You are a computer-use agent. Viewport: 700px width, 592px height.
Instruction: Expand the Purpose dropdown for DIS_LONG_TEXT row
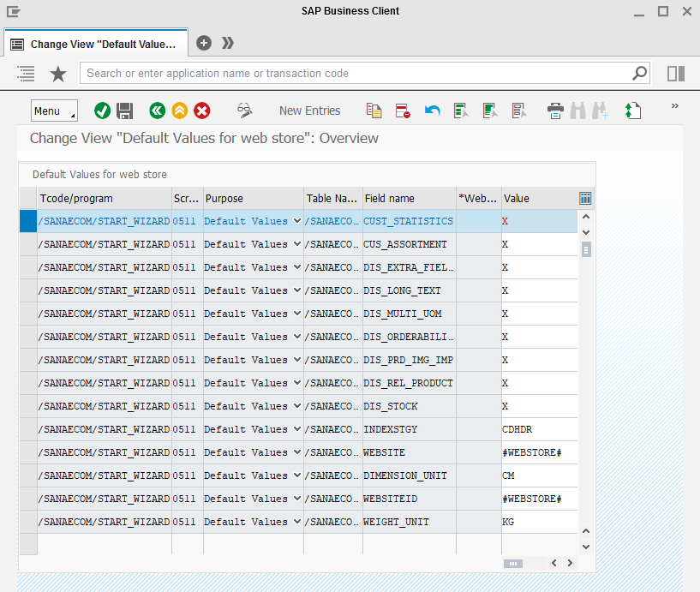[x=296, y=290]
